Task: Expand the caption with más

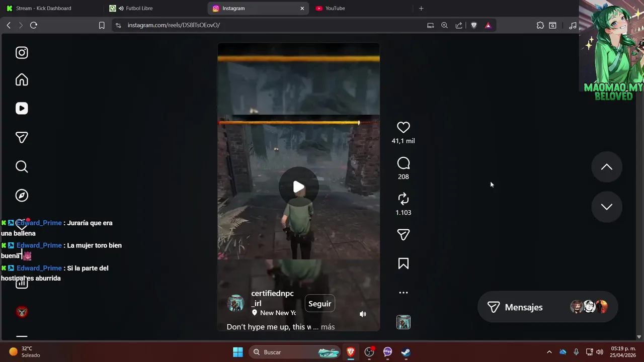Action: pos(328,327)
